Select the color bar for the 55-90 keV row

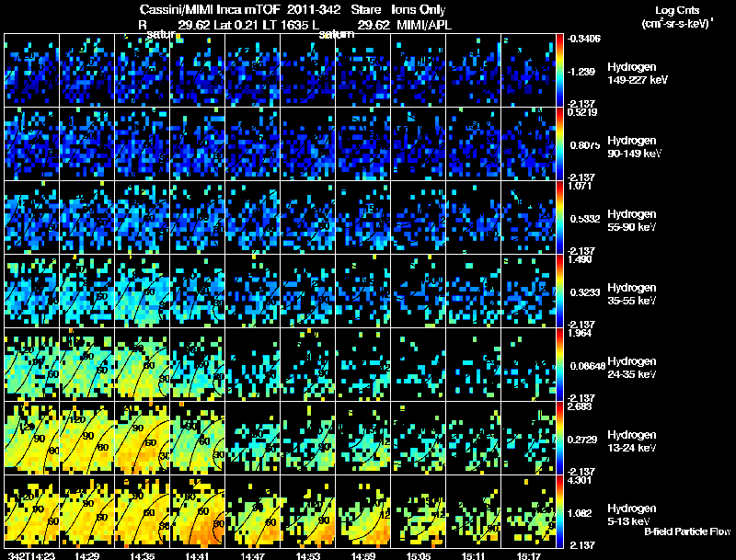point(559,218)
